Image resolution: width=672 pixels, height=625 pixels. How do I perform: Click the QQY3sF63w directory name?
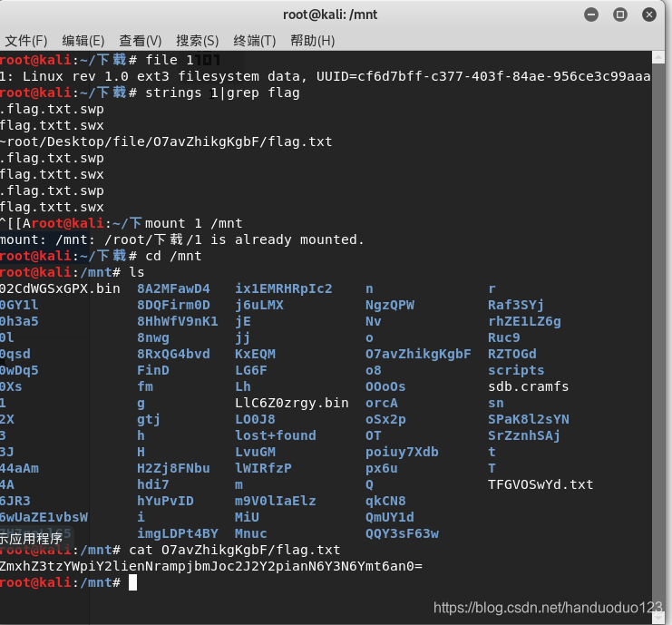click(x=402, y=533)
